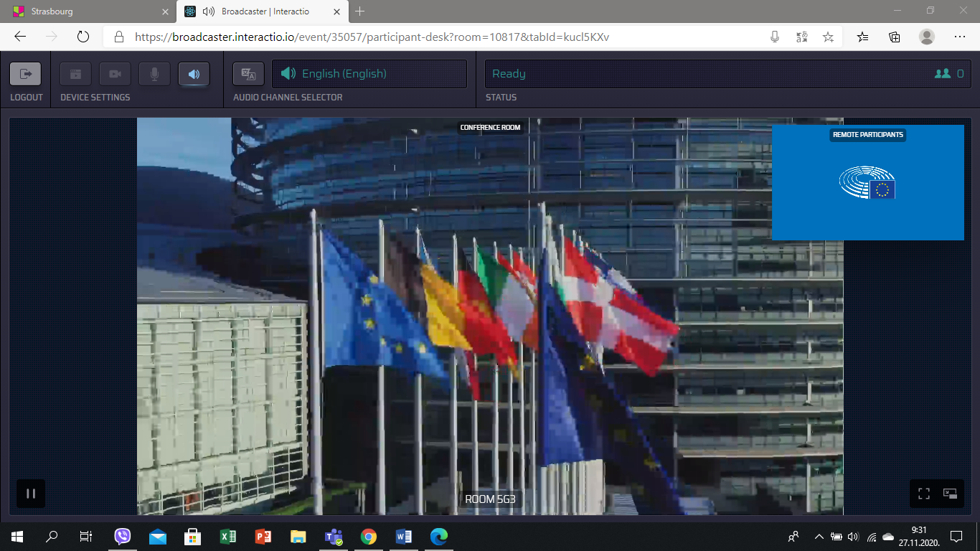Click the Ready status field
Screen dimensions: 980x551
tap(728, 74)
